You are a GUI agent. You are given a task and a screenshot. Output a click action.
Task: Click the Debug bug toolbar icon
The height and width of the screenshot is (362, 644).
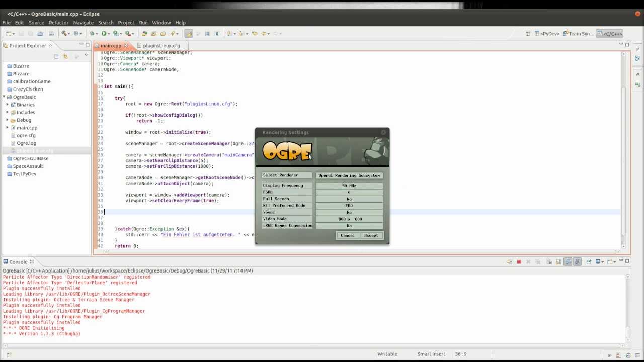(92, 33)
